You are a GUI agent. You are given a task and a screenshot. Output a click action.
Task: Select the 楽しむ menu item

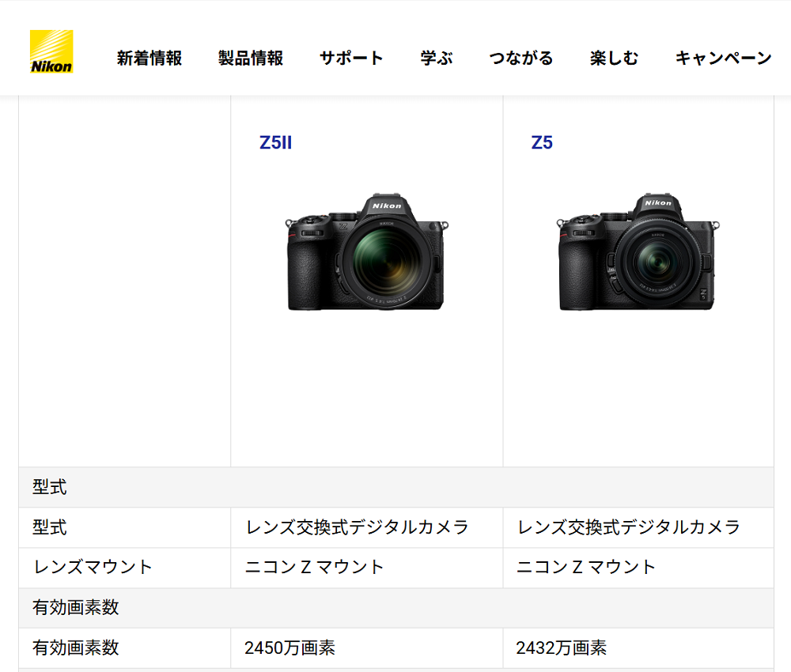614,58
